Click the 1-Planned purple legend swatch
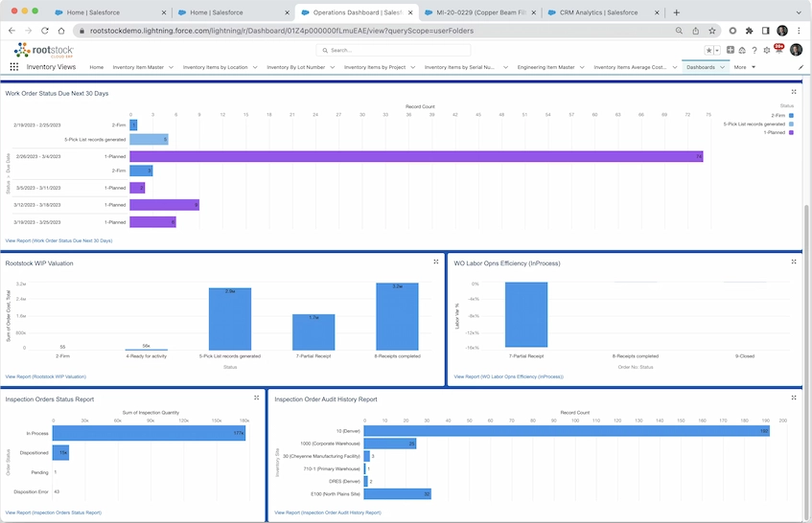 click(x=791, y=132)
